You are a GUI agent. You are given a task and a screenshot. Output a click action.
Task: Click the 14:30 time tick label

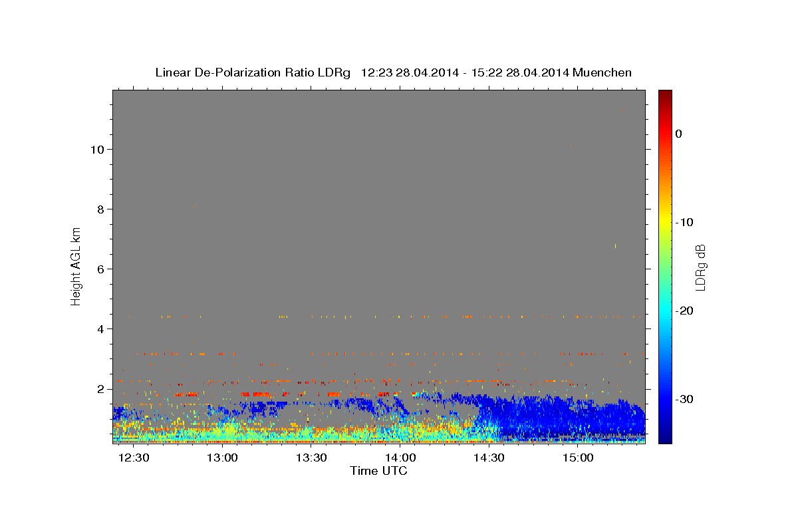tap(489, 458)
